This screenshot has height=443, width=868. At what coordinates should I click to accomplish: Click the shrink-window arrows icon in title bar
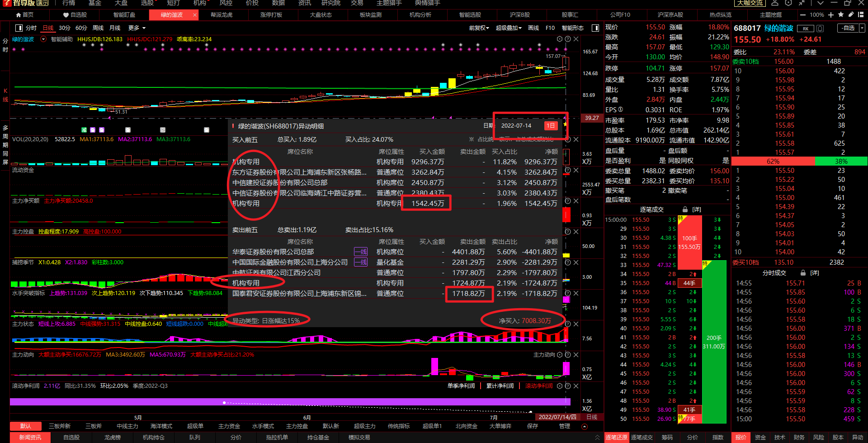point(802,3)
